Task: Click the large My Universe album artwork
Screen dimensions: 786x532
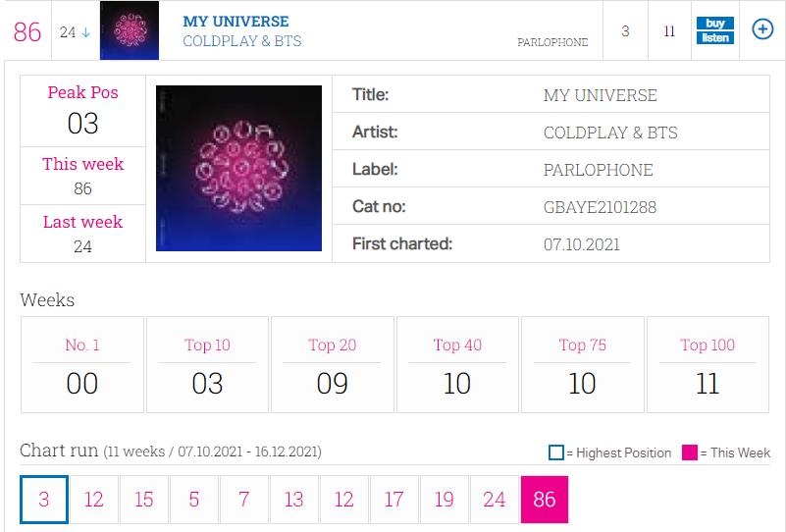Action: pyautogui.click(x=238, y=168)
